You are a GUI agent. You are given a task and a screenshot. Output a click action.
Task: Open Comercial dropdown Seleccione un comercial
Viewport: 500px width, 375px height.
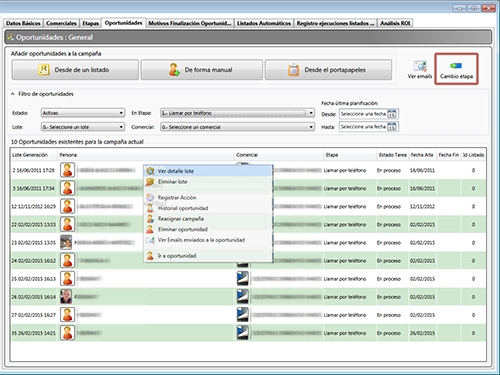pyautogui.click(x=237, y=127)
